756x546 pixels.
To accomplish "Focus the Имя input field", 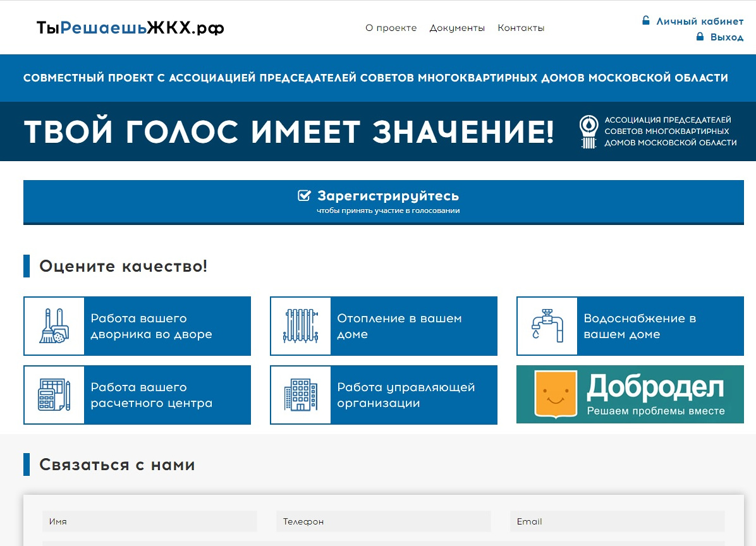I will tap(150, 521).
